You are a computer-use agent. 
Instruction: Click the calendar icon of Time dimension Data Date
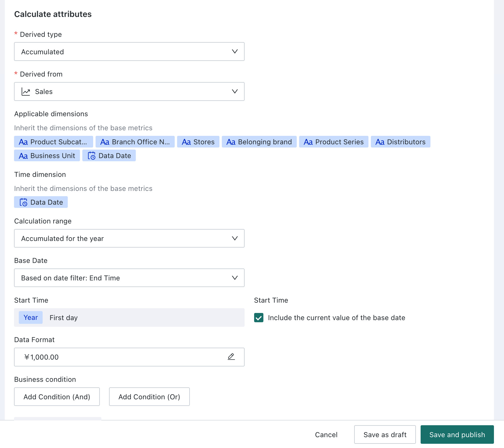tap(23, 202)
